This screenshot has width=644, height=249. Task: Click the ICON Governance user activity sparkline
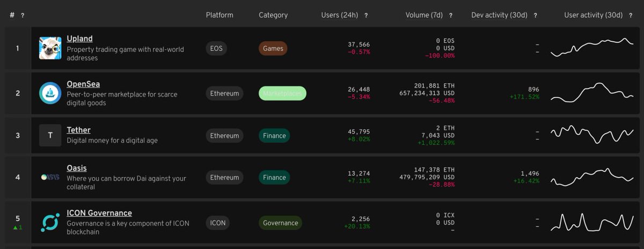tap(592, 222)
